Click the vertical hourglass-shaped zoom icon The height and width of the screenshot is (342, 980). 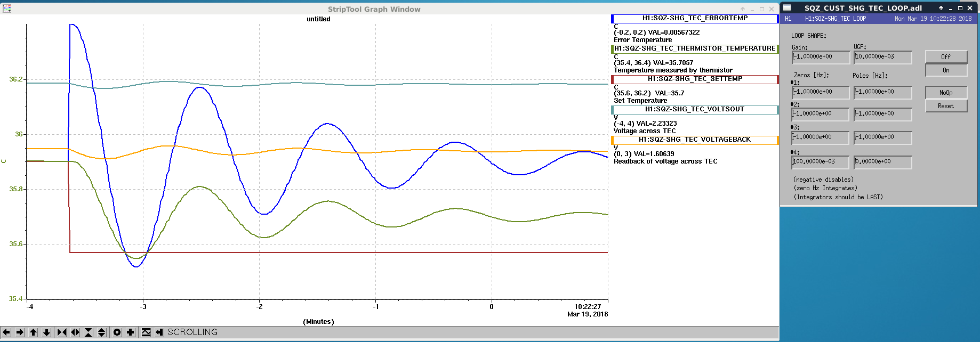coord(89,332)
